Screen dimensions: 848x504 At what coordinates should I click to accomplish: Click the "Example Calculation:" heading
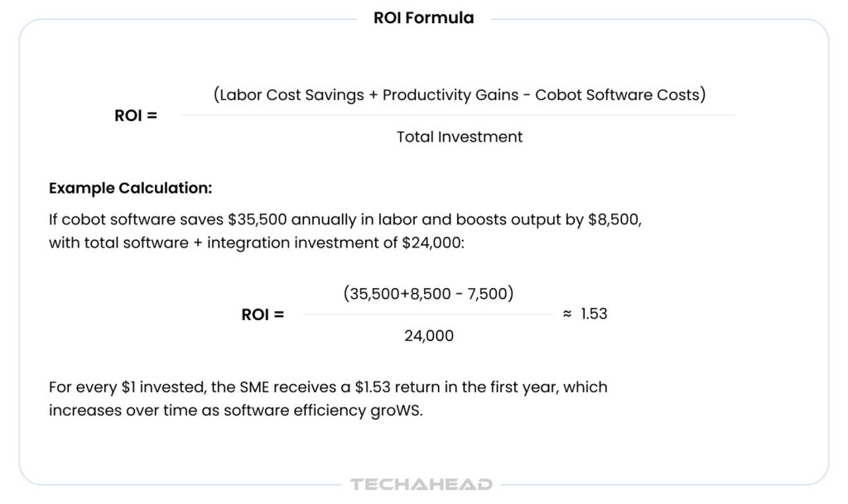[131, 188]
